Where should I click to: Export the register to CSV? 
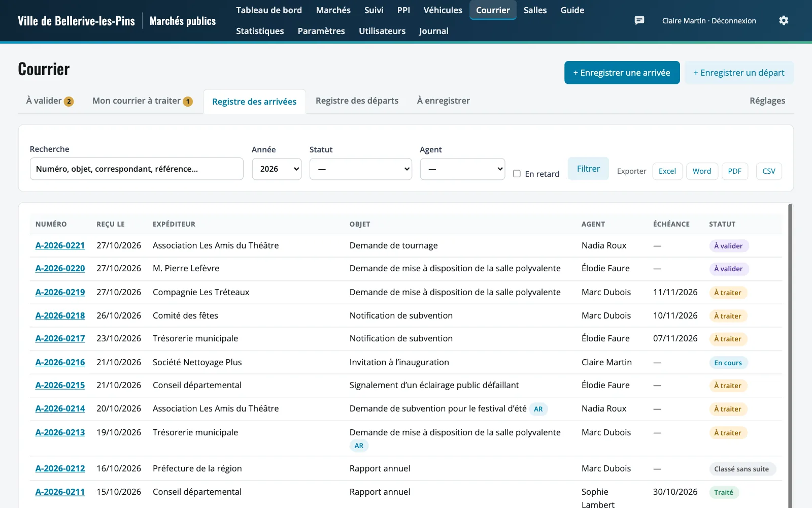(769, 171)
